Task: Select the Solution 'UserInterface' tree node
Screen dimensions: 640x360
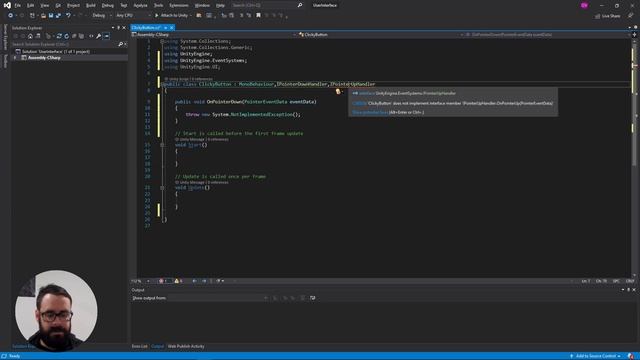Action: pos(56,51)
